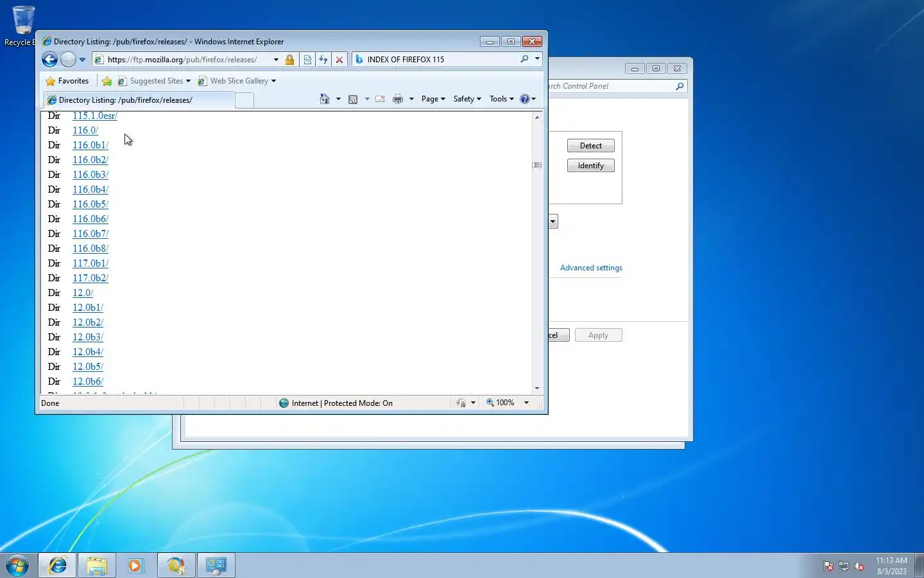The width and height of the screenshot is (924, 578).
Task: Open the 12.0b6/ directory link
Action: [88, 381]
